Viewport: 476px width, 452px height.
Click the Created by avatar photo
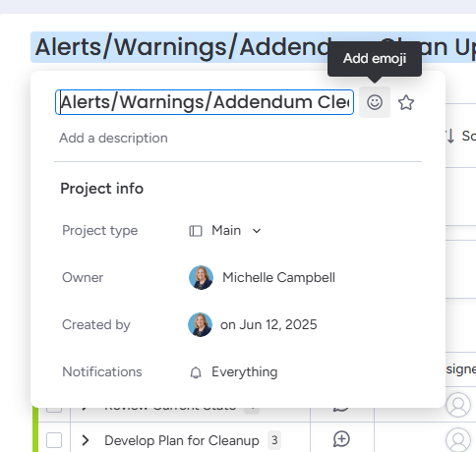pyautogui.click(x=200, y=324)
